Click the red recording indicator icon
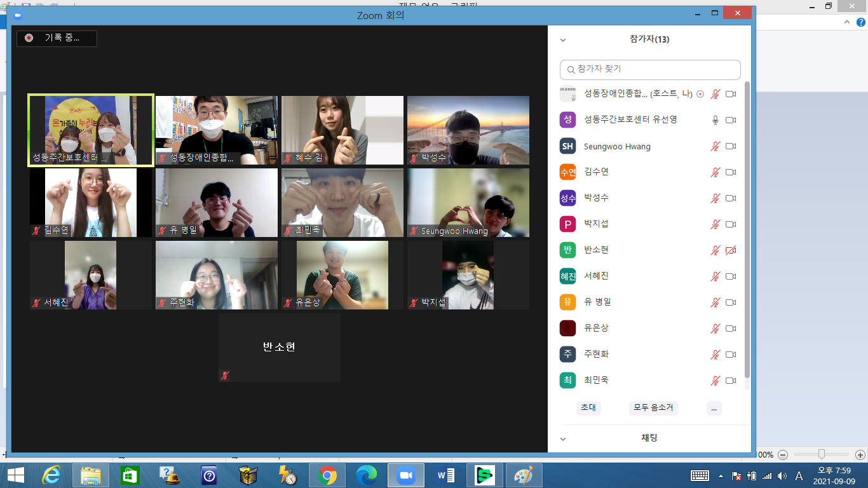This screenshot has height=488, width=868. pos(29,38)
